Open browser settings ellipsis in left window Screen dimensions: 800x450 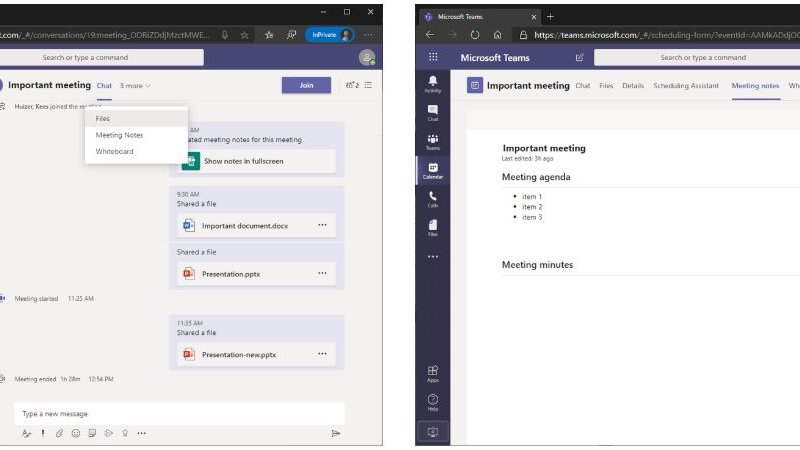pos(368,35)
